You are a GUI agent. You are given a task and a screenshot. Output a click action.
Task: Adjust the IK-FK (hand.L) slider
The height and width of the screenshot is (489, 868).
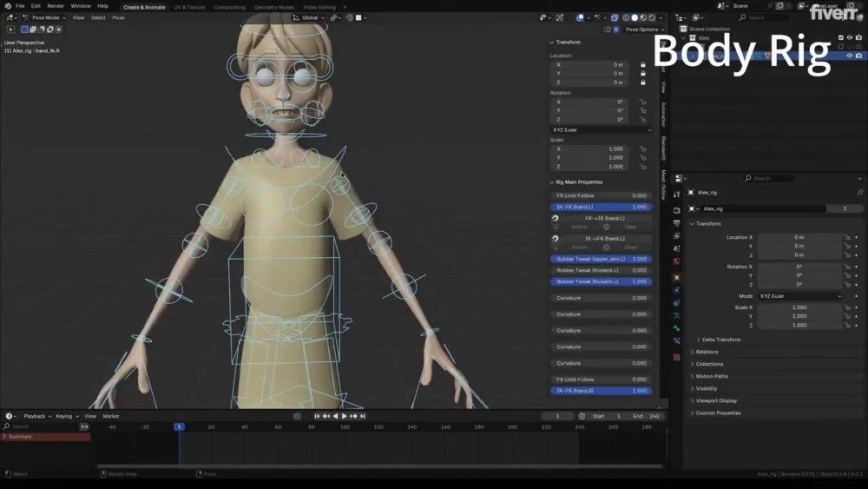[x=602, y=207]
